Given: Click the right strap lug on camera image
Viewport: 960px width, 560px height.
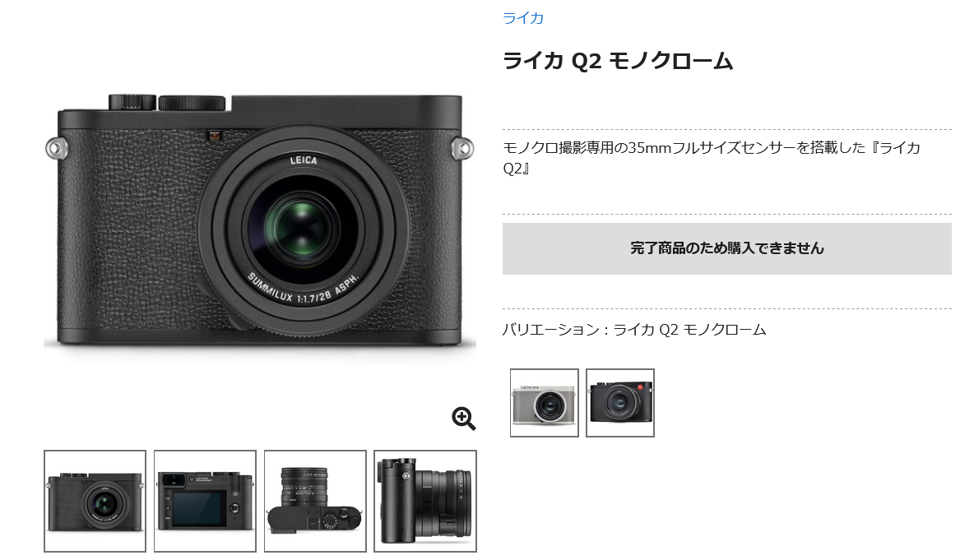Looking at the screenshot, I should tap(463, 148).
